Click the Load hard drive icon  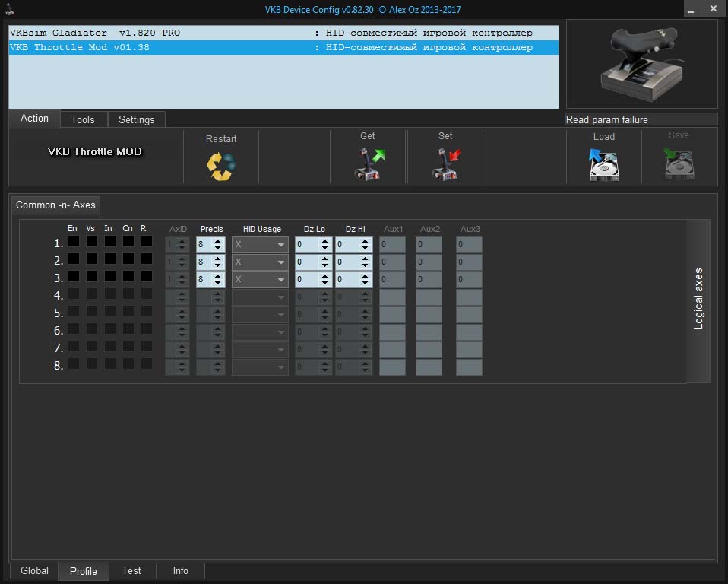(603, 164)
